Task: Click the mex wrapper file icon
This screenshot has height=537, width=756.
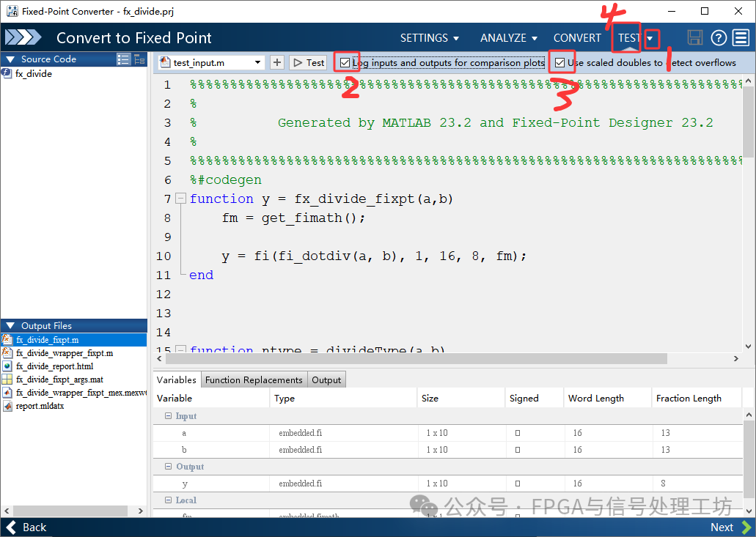Action: [7, 393]
